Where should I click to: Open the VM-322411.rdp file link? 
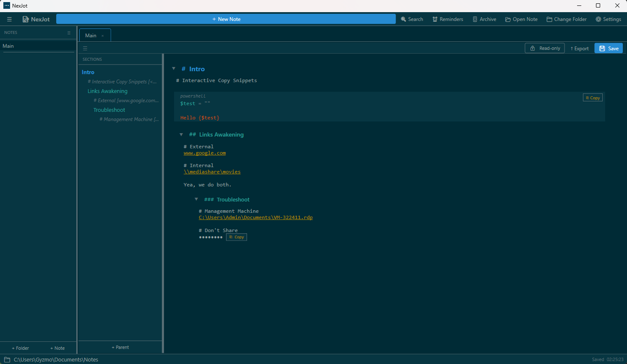[x=256, y=218]
